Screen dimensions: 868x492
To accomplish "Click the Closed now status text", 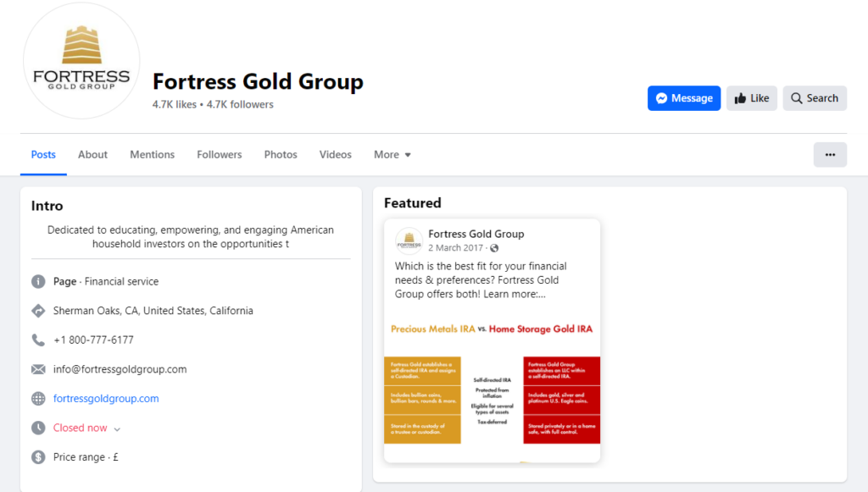I will point(81,428).
